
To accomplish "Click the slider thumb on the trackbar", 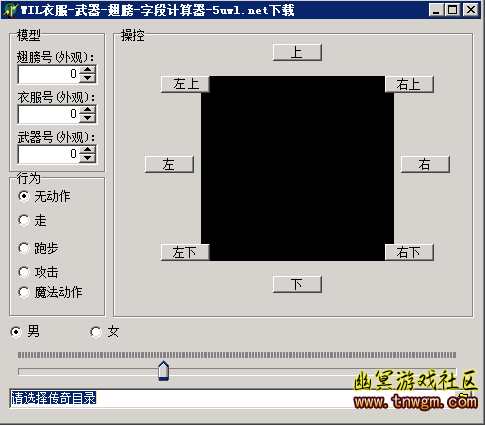I will point(163,371).
